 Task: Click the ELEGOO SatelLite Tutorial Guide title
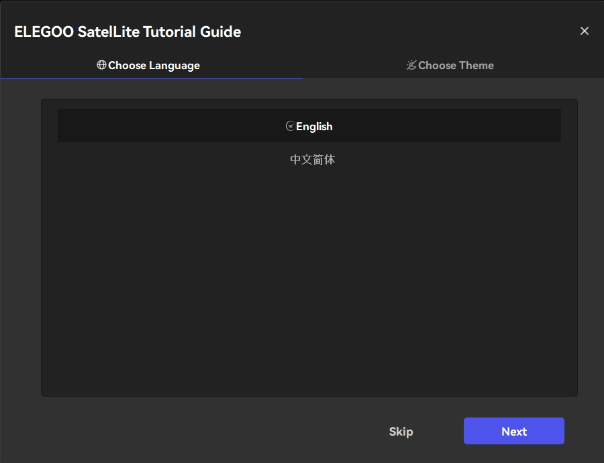[127, 31]
